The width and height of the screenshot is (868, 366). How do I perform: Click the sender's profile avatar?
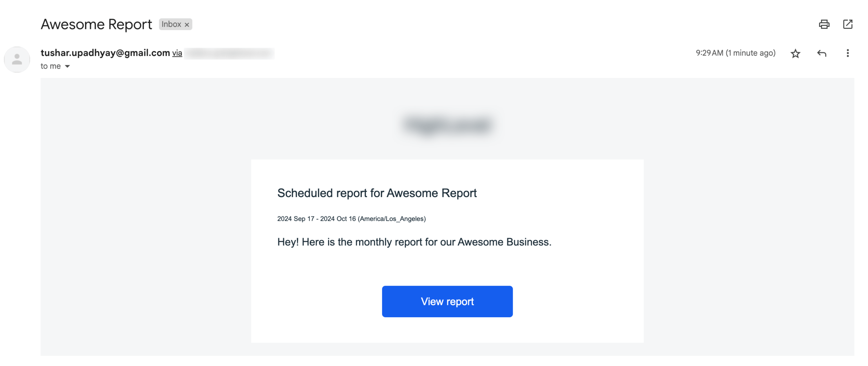(17, 60)
